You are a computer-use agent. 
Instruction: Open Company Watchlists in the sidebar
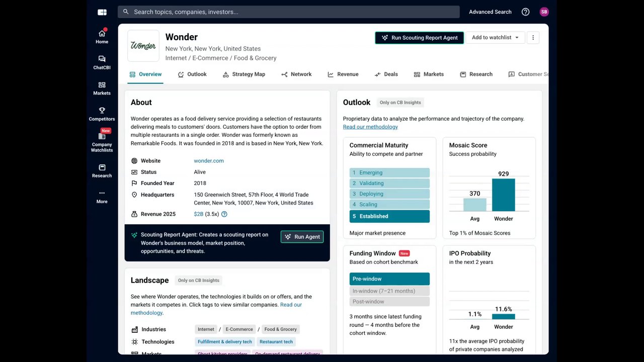coord(102,142)
